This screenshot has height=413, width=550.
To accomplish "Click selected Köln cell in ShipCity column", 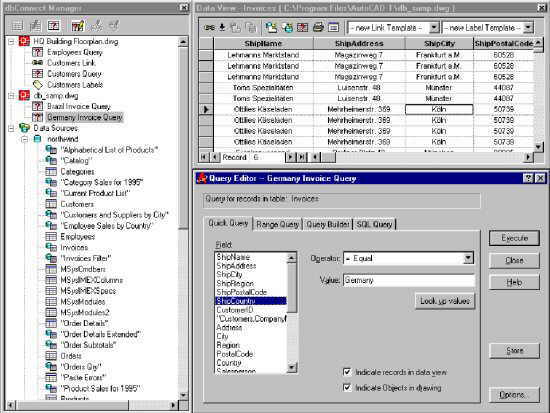I will coord(439,109).
